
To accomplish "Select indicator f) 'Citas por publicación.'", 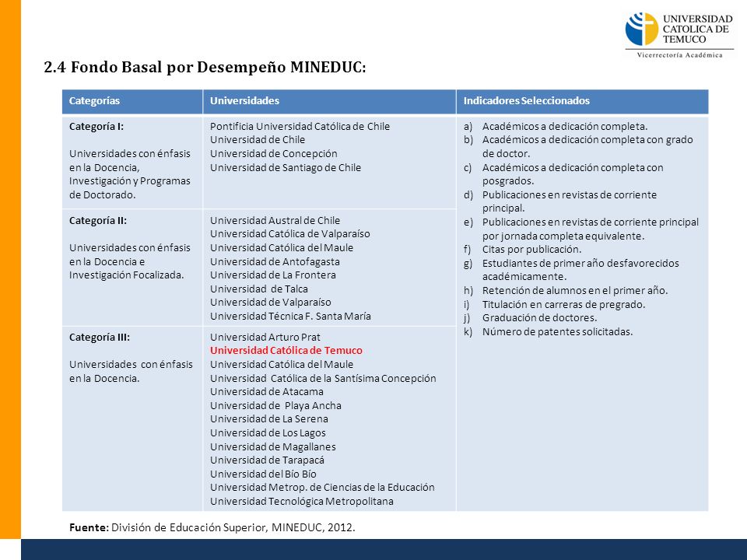I will tap(522, 249).
